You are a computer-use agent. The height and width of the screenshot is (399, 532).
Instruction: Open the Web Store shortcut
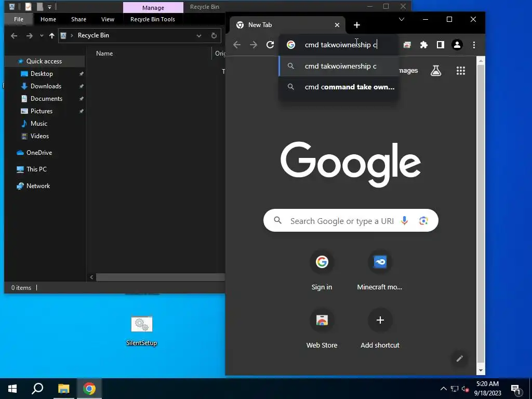click(322, 329)
